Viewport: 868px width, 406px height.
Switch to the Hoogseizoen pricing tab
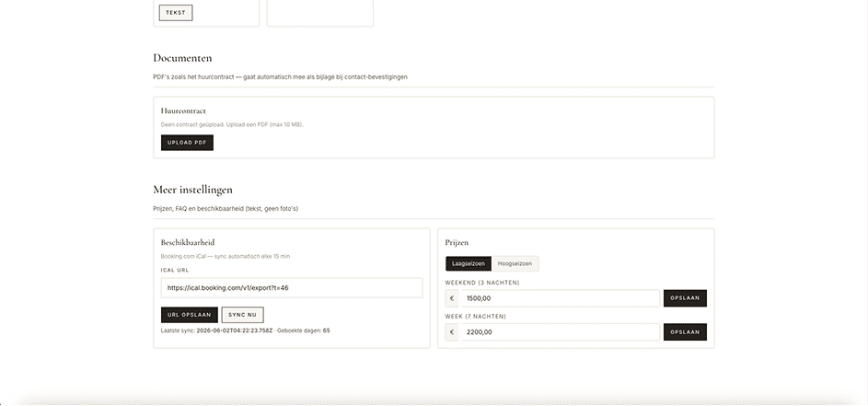pyautogui.click(x=515, y=263)
